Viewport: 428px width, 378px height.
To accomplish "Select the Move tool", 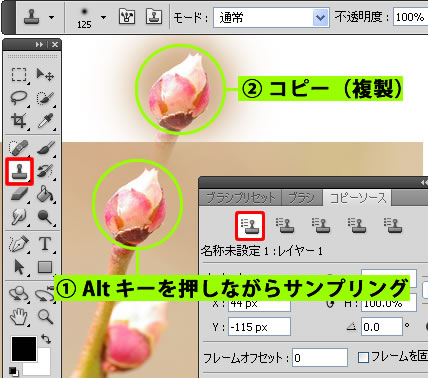I will coord(45,75).
